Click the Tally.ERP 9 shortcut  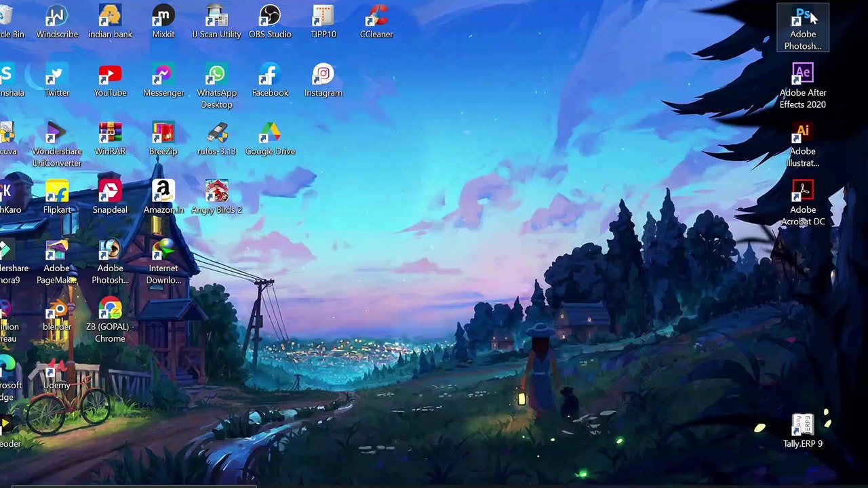pyautogui.click(x=803, y=431)
